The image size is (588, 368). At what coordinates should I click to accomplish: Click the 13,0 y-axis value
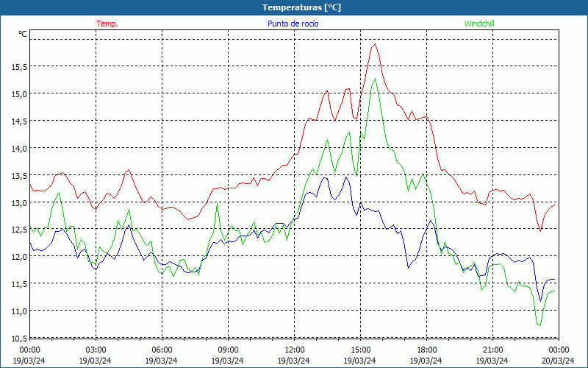20,203
